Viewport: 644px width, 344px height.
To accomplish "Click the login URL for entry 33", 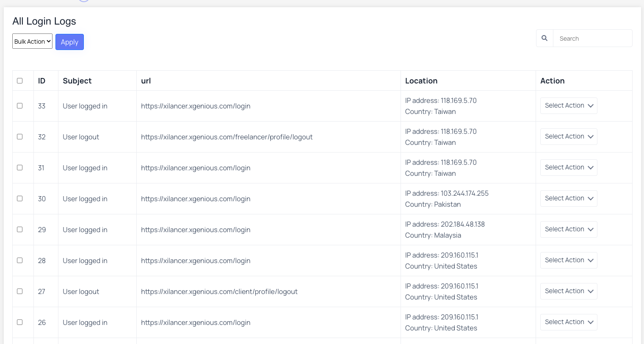I will coord(196,106).
